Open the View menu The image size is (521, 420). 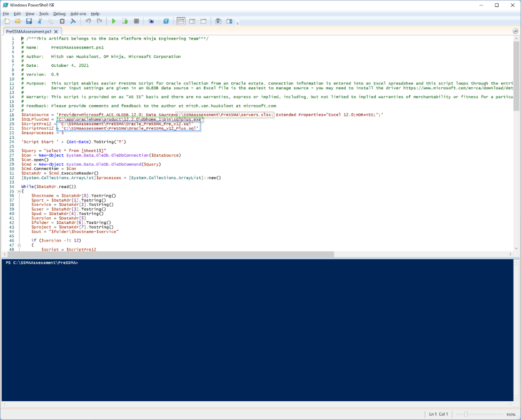pos(30,13)
